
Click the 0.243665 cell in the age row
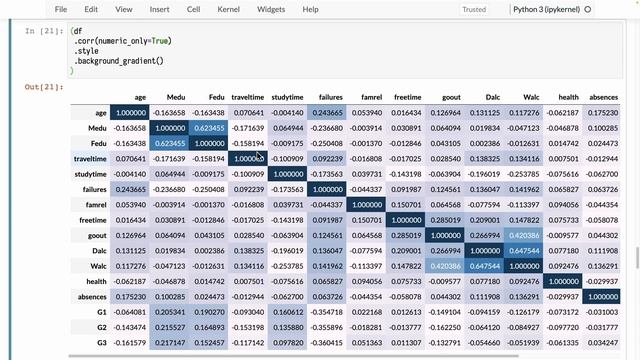(327, 113)
